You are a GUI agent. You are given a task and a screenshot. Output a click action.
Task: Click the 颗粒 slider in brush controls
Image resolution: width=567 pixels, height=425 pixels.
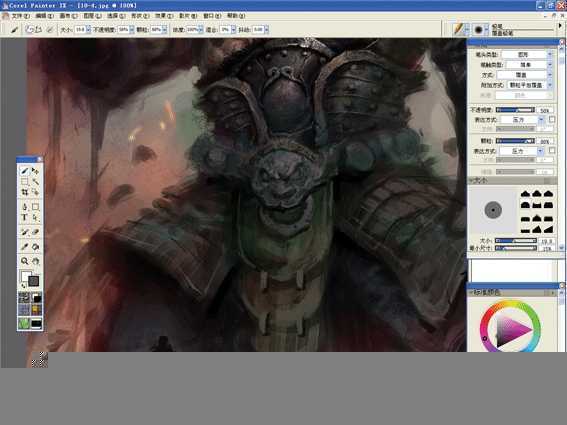coord(515,141)
